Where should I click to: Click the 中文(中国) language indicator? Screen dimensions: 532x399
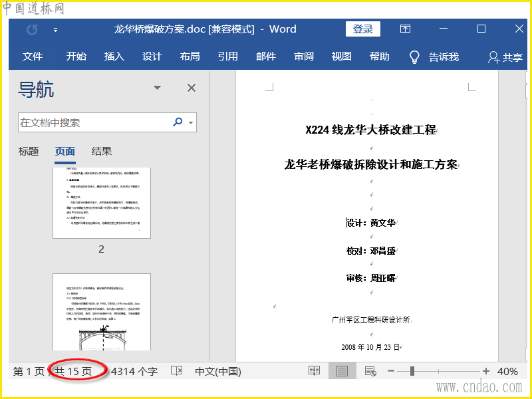(218, 372)
